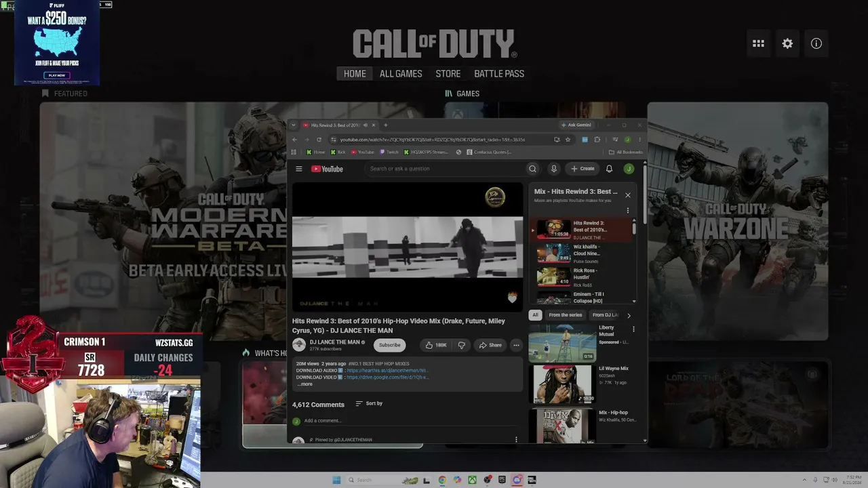Play the Lil Wayne Mix thumbnail
The width and height of the screenshot is (868, 488).
click(561, 385)
